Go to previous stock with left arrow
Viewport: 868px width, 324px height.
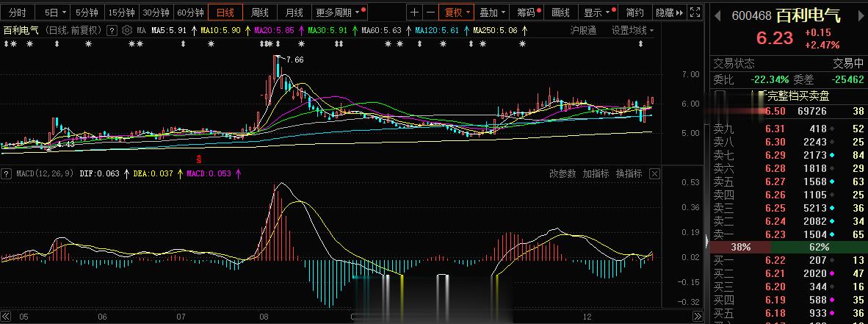click(717, 16)
